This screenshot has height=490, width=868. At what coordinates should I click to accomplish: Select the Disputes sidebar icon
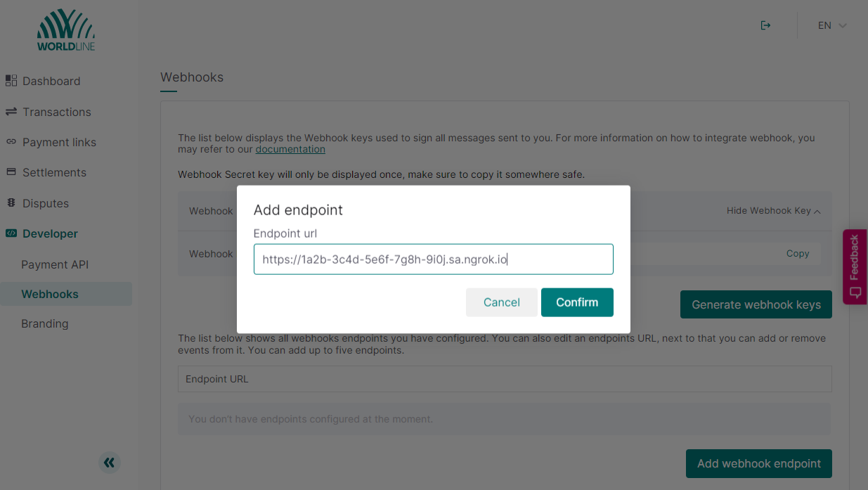(11, 202)
